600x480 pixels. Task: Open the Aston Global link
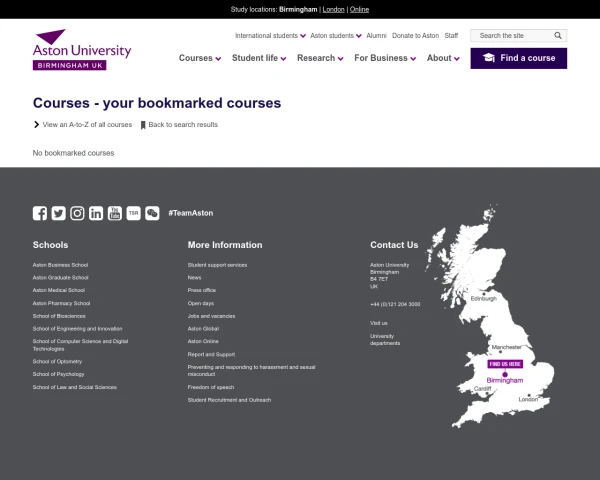click(203, 328)
